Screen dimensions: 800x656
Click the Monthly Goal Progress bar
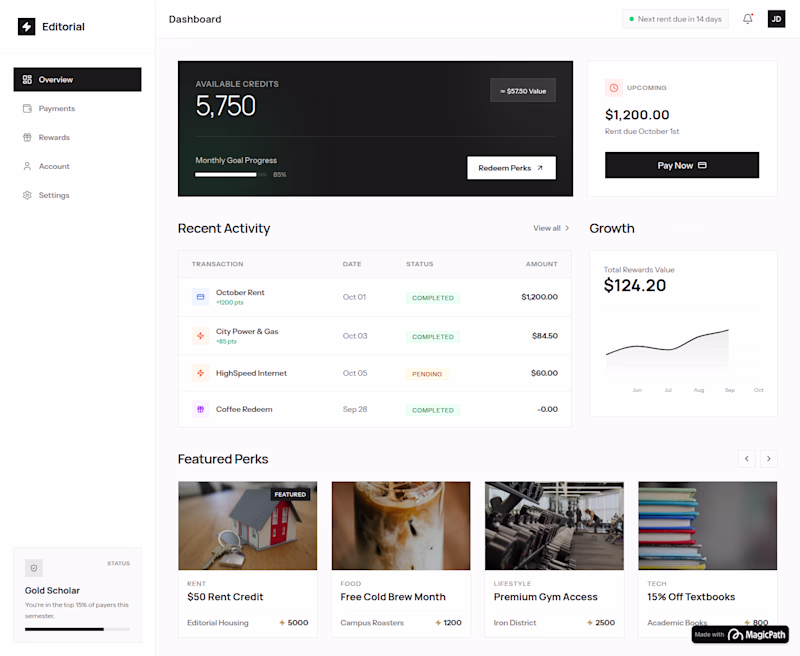(x=231, y=175)
